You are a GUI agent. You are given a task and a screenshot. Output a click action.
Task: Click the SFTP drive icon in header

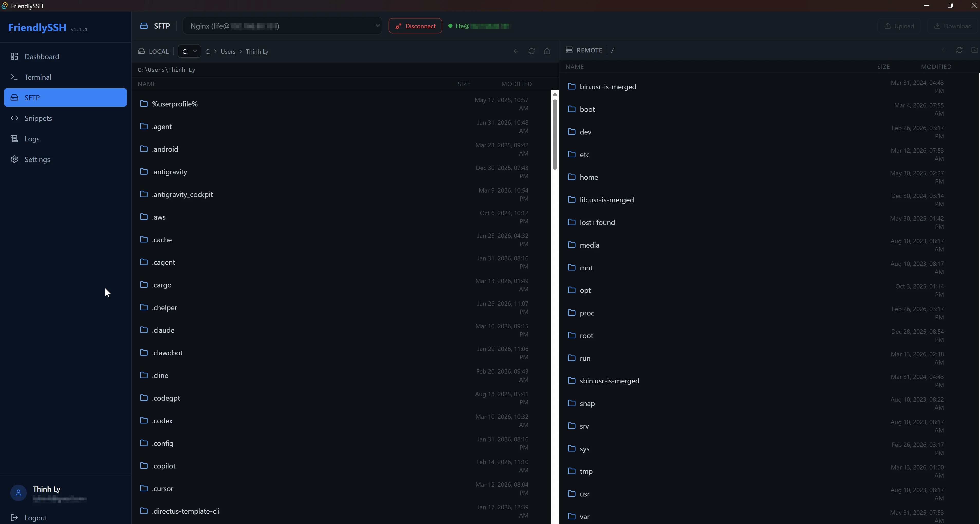point(144,26)
